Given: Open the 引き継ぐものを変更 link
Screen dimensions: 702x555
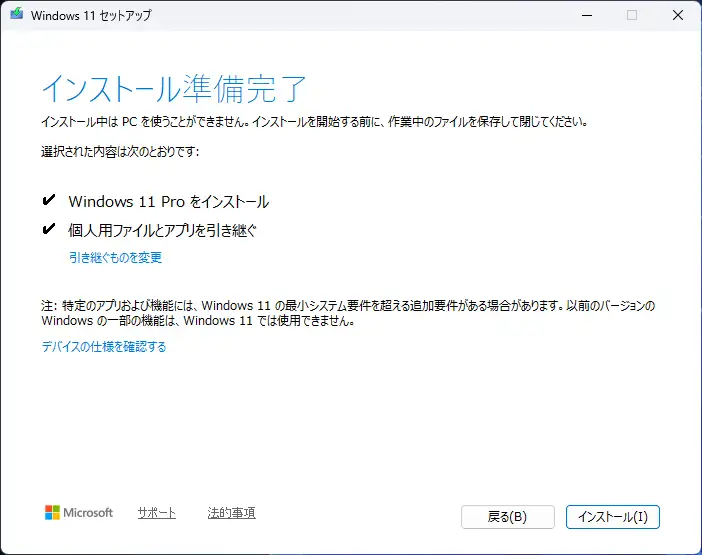Looking at the screenshot, I should tap(115, 258).
